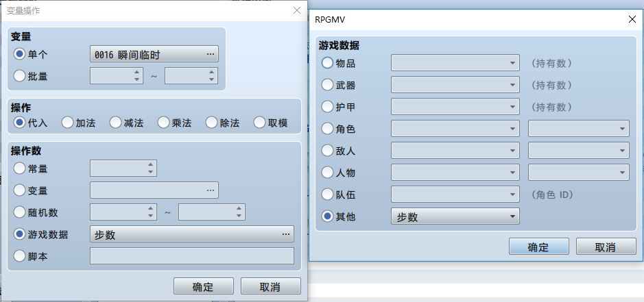Select the 批量 variable radio button
Image resolution: width=644 pixels, height=302 pixels.
pos(19,76)
